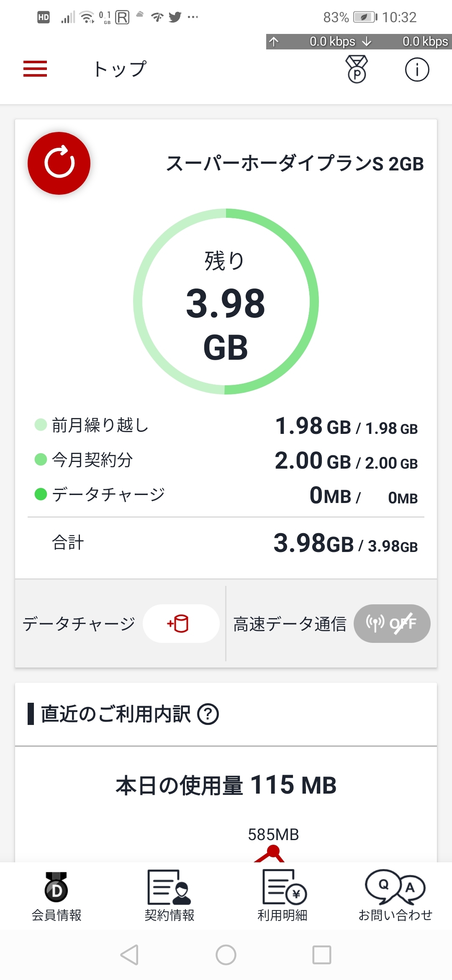Tap the plan name スーパーホーダイプランS 2GB
452x980 pixels.
(295, 164)
